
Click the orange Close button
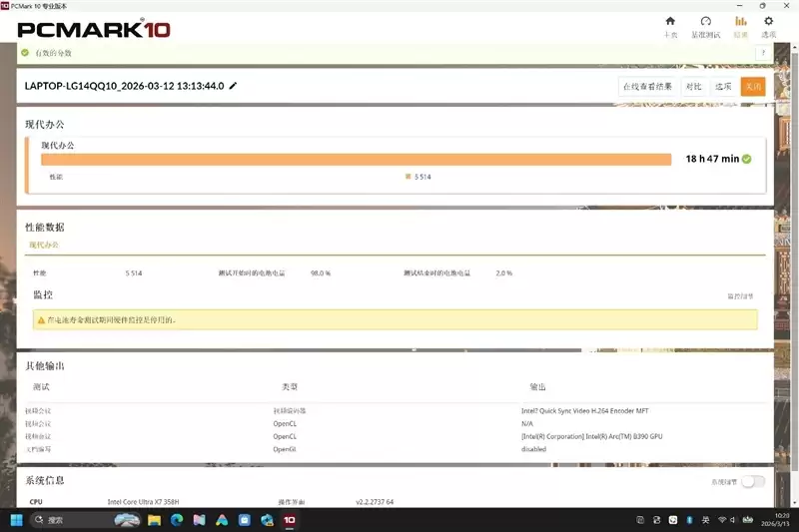coord(753,87)
